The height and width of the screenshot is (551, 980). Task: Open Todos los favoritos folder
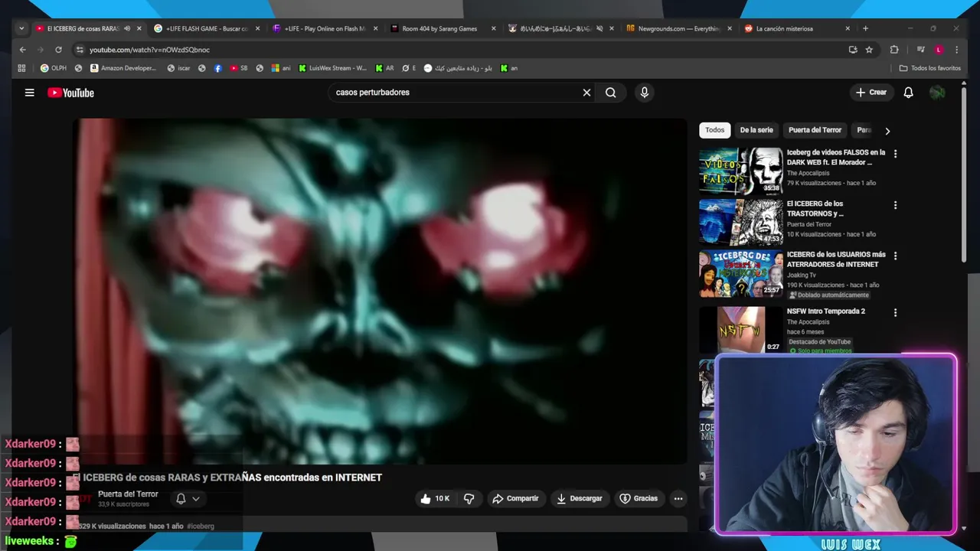(x=929, y=68)
